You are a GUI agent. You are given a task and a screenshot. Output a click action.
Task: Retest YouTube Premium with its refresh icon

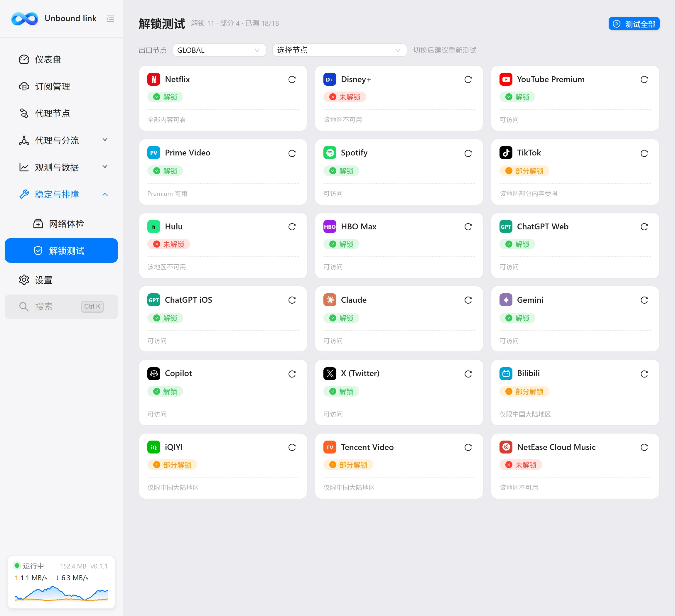(644, 79)
